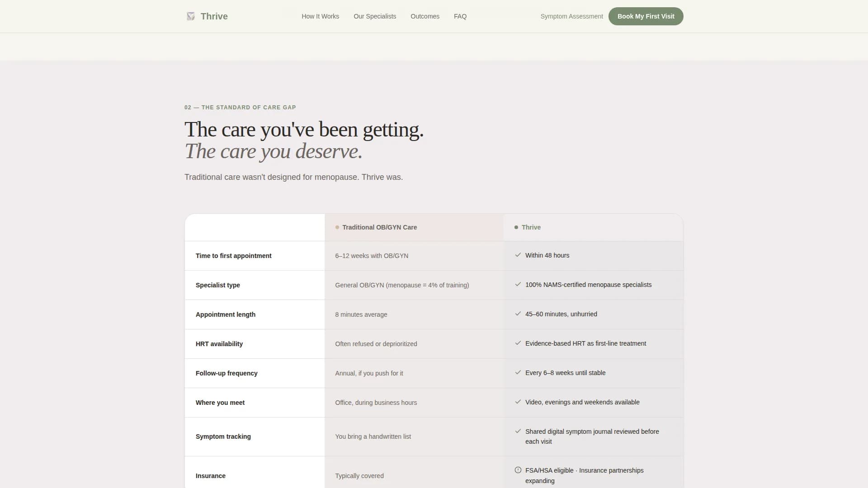Click checkmark beside Evidence-based HRT
Image resolution: width=868 pixels, height=488 pixels.
(x=518, y=343)
